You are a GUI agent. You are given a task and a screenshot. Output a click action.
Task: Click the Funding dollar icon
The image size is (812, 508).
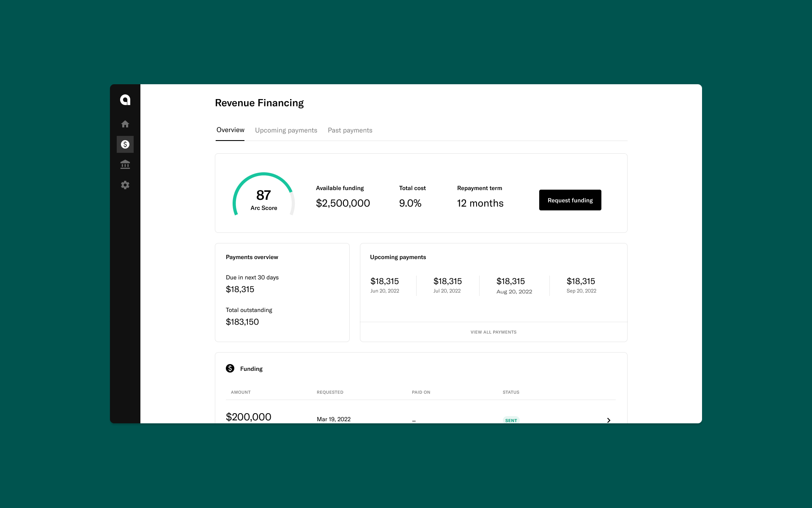pyautogui.click(x=230, y=368)
